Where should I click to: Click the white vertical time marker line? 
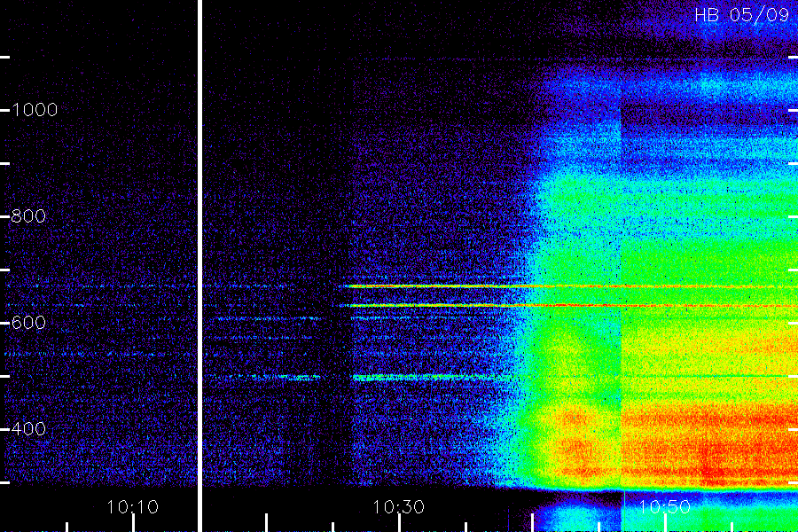click(200, 266)
